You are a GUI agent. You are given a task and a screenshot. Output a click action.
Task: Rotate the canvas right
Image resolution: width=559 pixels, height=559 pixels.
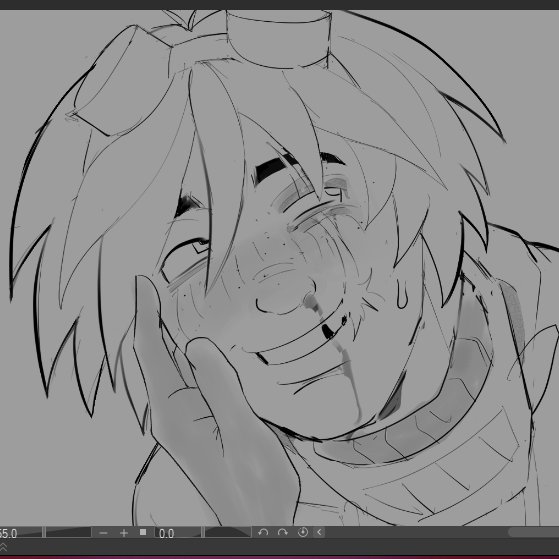283,533
